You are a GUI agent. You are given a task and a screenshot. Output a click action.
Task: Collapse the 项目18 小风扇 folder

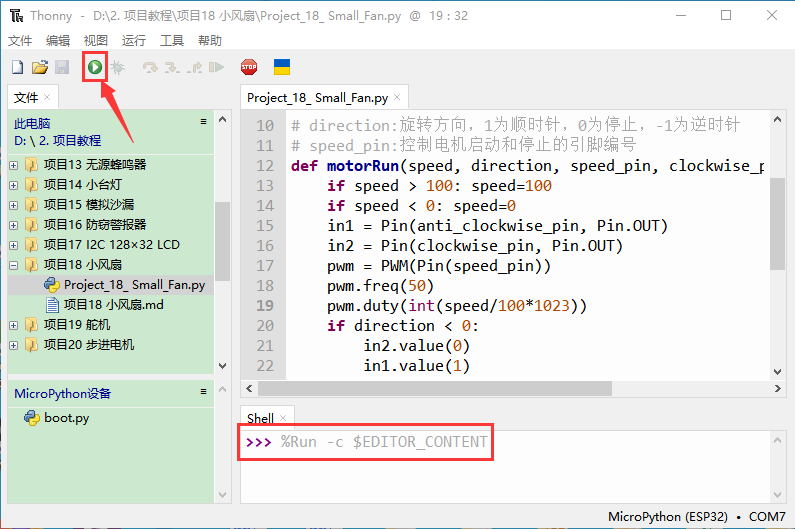[x=14, y=265]
